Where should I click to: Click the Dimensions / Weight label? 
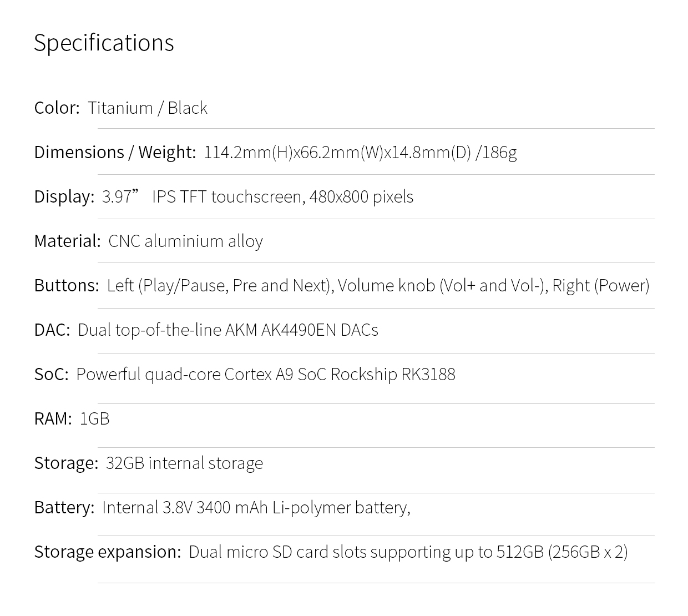115,152
